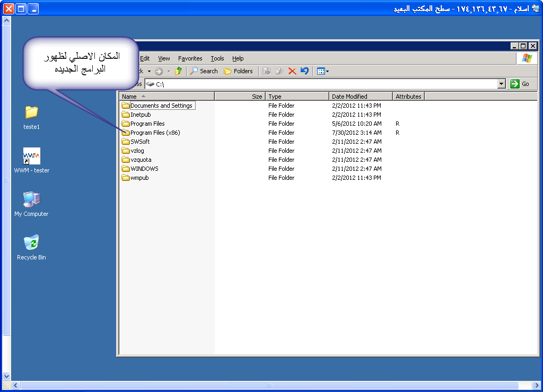The height and width of the screenshot is (392, 543).
Task: Open the Back button history dropdown
Action: click(x=149, y=71)
